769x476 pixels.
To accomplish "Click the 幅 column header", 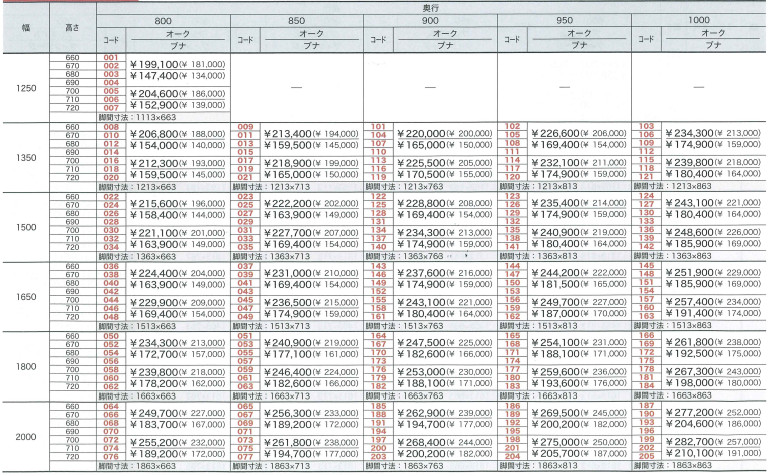I will tap(24, 29).
